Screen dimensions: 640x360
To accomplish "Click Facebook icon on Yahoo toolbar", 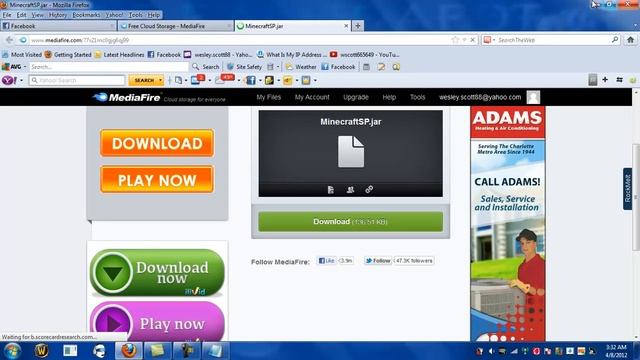I will point(251,80).
